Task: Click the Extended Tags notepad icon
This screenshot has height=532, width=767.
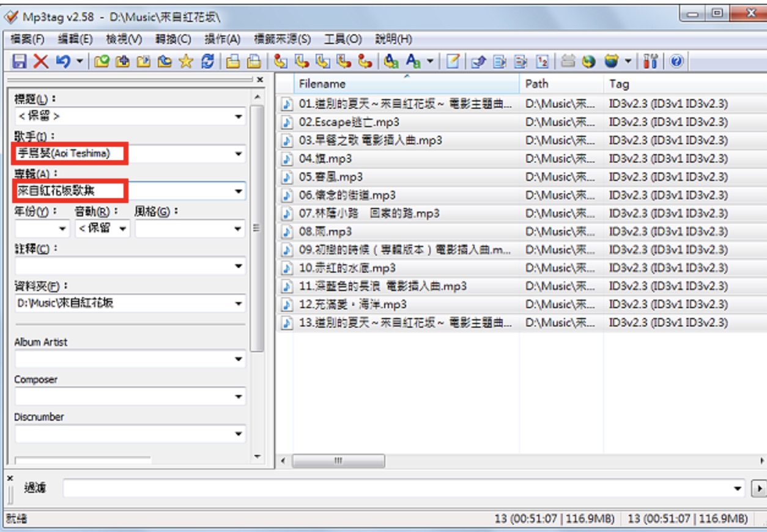Action: [453, 61]
